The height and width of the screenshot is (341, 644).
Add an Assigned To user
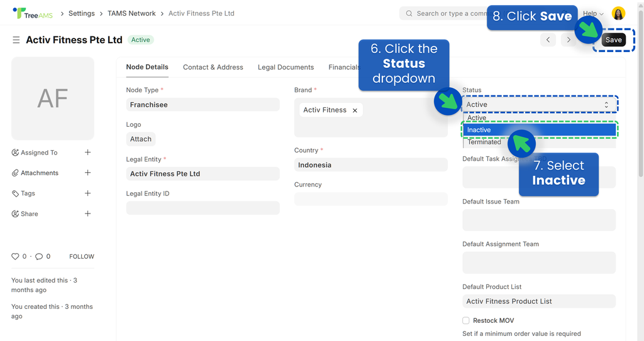pos(87,152)
